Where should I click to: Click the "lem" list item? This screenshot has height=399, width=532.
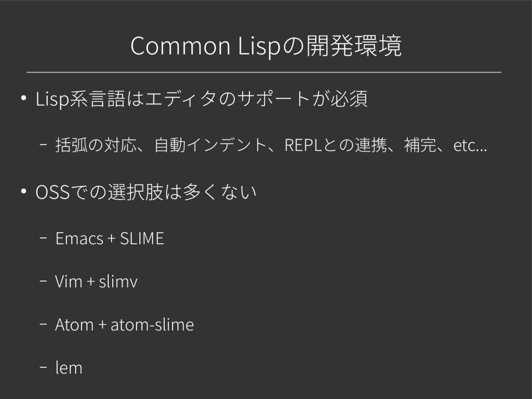[x=69, y=368]
